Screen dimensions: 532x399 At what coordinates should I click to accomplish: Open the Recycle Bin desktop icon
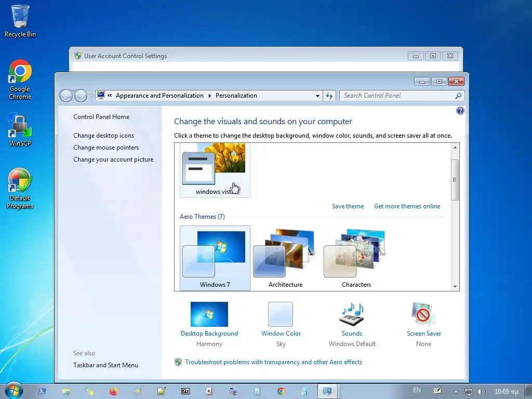tap(20, 21)
